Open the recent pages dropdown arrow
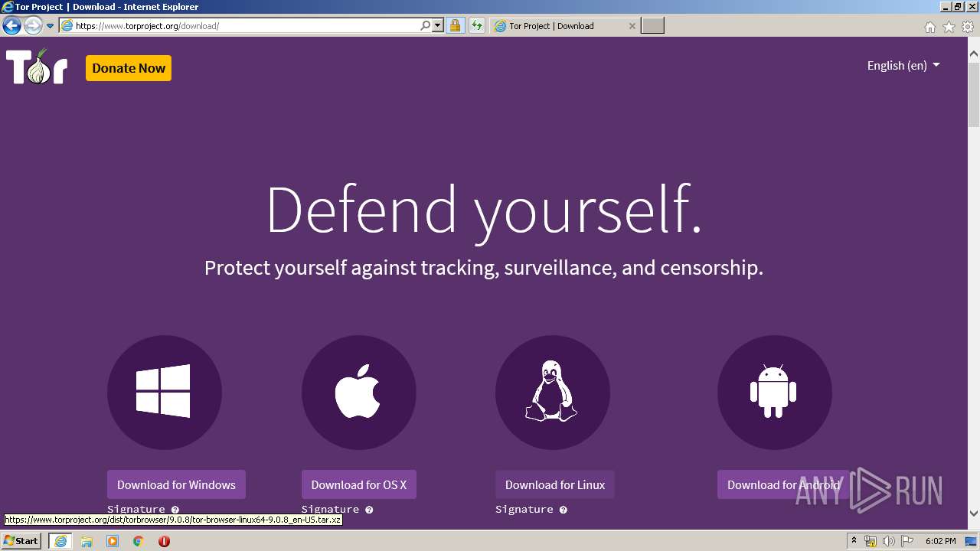 tap(51, 26)
